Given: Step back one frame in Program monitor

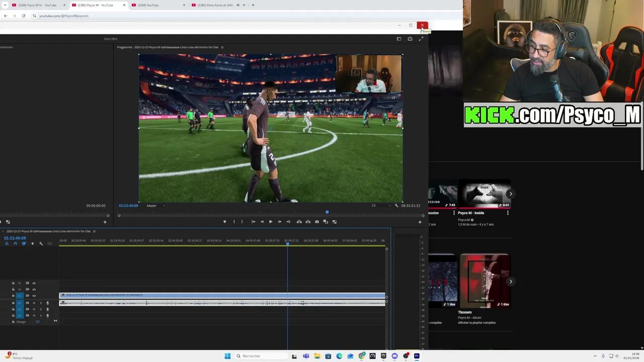Looking at the screenshot, I should 262,222.
